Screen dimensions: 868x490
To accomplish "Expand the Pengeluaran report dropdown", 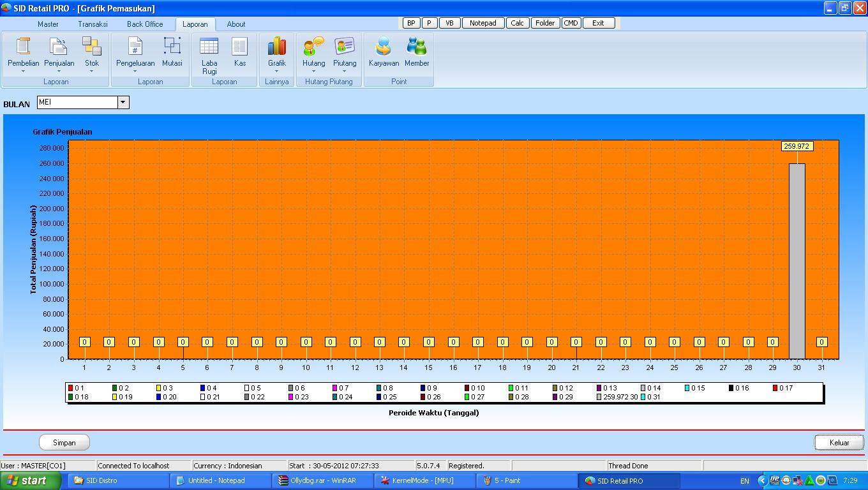I will pyautogui.click(x=135, y=71).
